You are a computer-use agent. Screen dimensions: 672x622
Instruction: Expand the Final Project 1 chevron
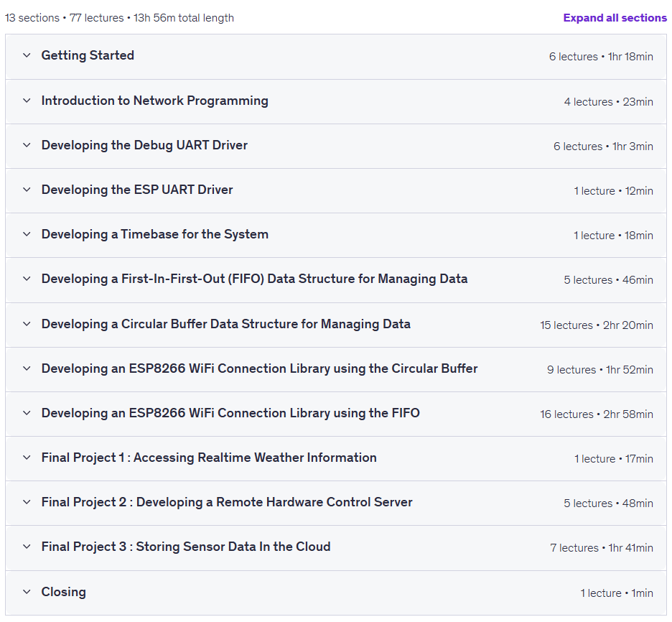[27, 458]
